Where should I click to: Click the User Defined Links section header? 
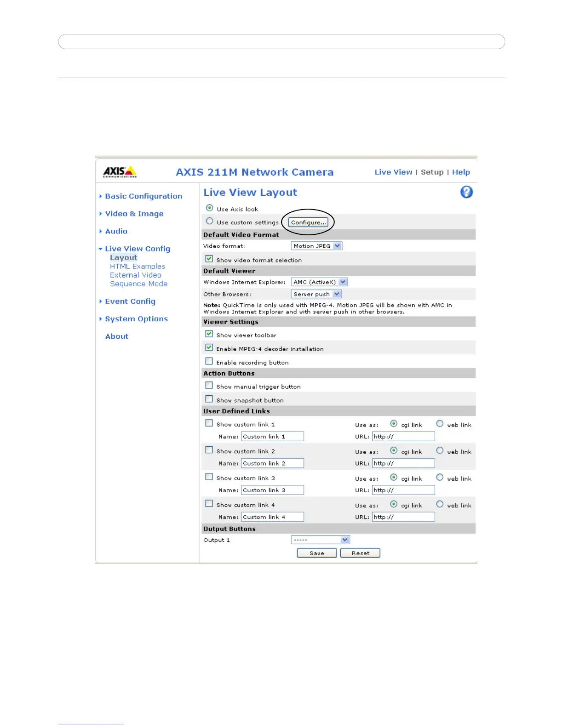click(x=339, y=411)
